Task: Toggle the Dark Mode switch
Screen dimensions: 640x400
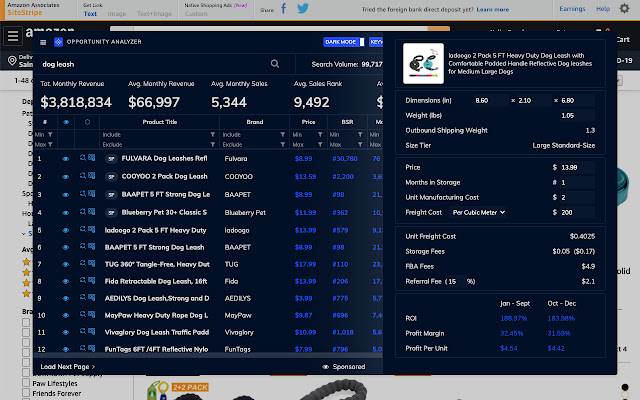Action: pyautogui.click(x=344, y=42)
